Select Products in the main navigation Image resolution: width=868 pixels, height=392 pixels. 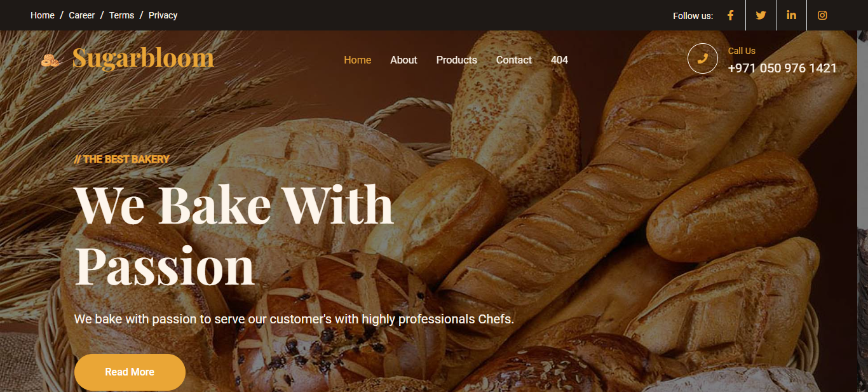point(456,60)
